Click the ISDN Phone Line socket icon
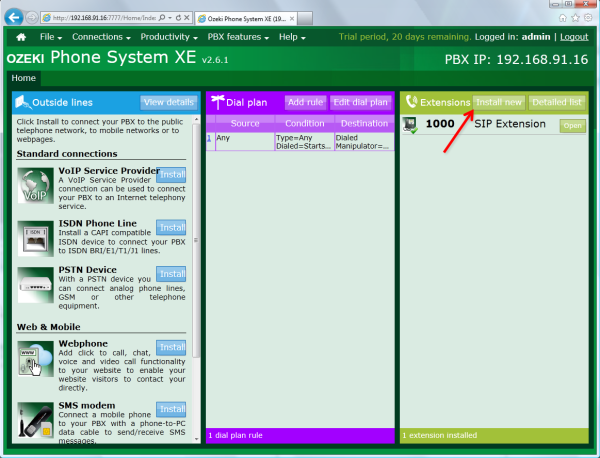The image size is (600, 458). [36, 238]
